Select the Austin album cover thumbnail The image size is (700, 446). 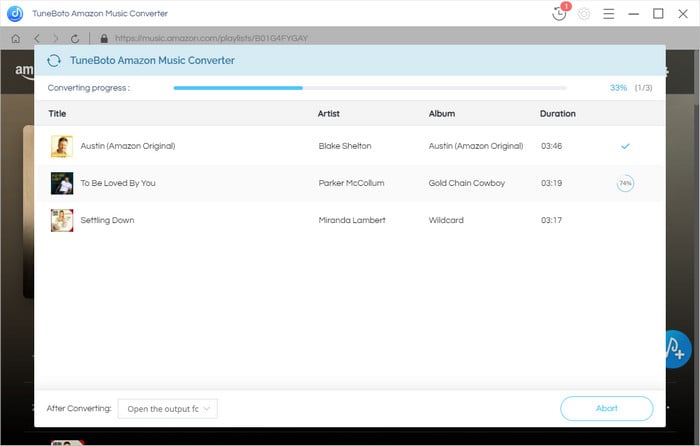[x=62, y=146]
